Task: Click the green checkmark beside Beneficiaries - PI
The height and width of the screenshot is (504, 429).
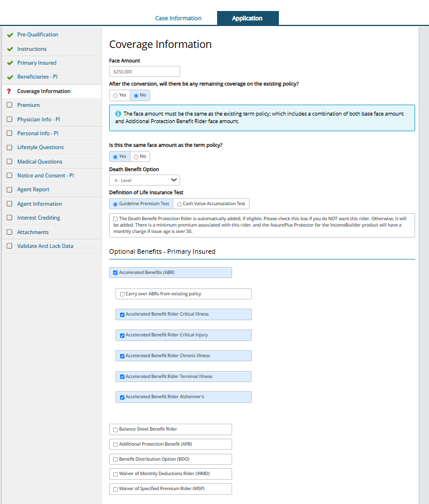Action: (x=10, y=77)
